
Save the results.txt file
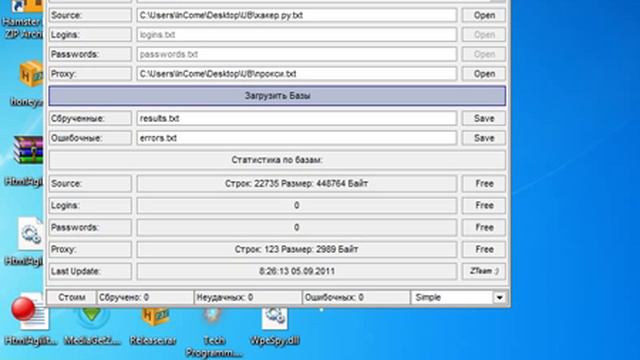[484, 118]
